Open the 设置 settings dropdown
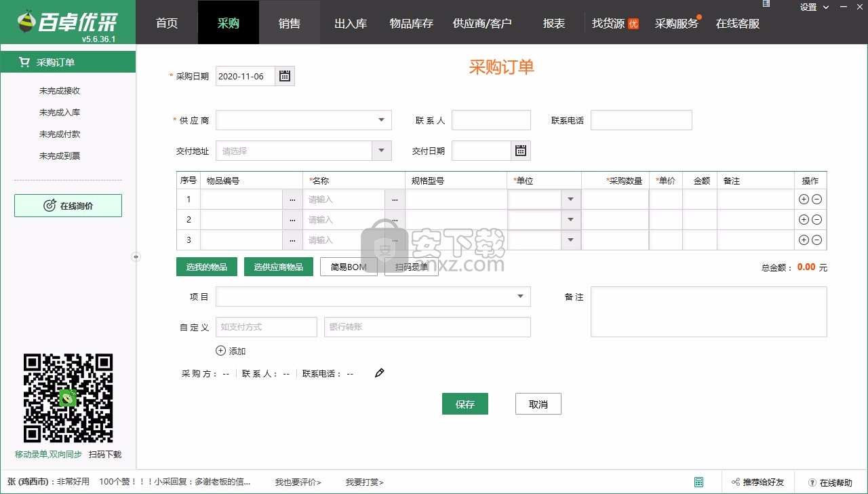 pyautogui.click(x=814, y=7)
